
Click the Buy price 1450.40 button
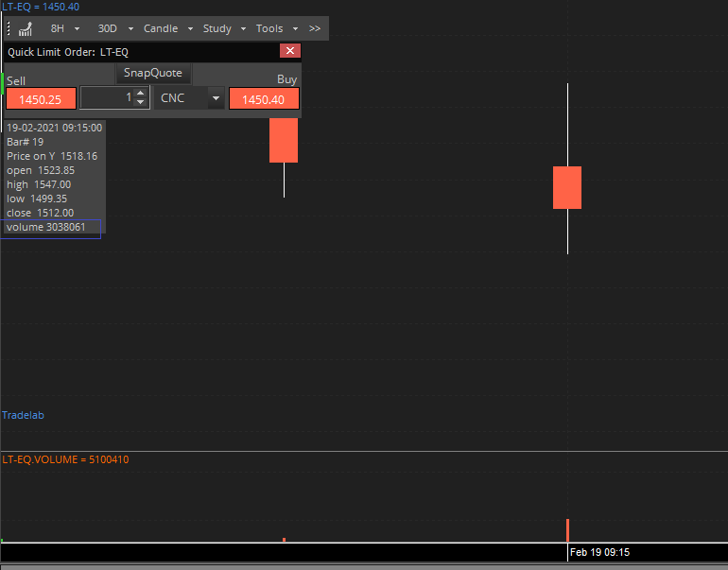click(264, 99)
